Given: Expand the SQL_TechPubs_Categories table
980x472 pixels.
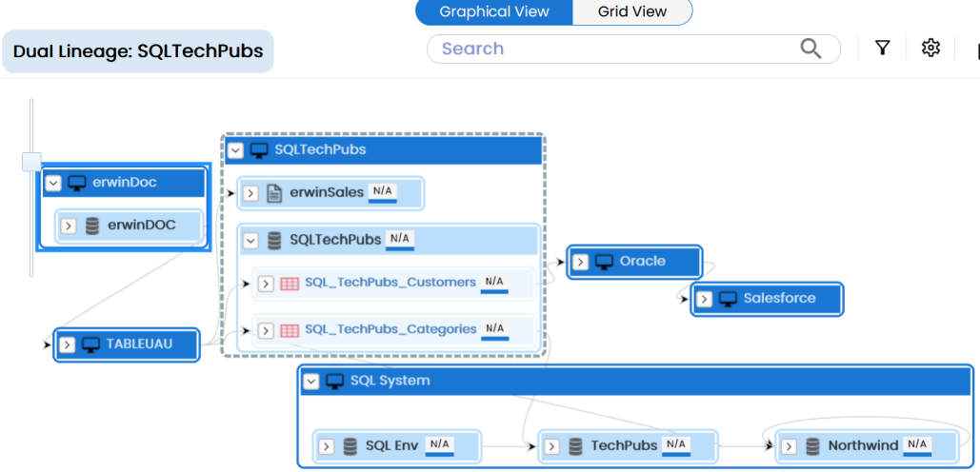Looking at the screenshot, I should pos(266,331).
